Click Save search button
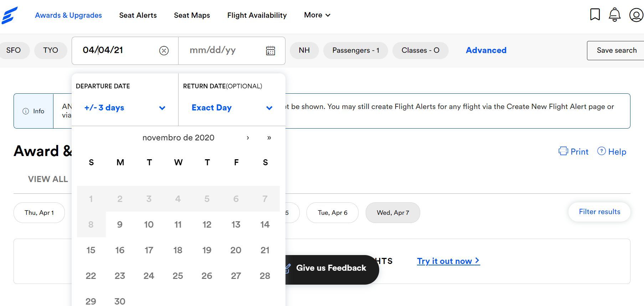644x306 pixels. 615,51
